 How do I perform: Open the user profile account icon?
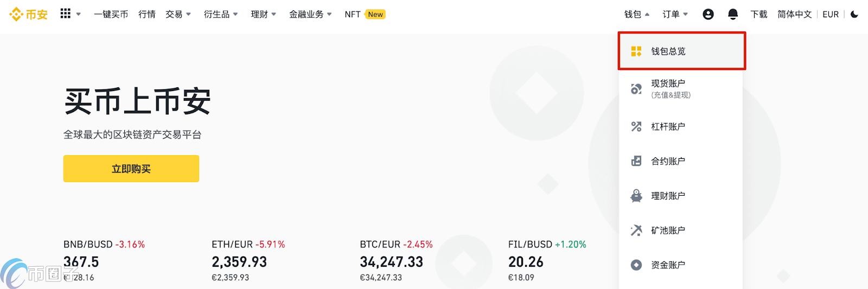(x=708, y=14)
